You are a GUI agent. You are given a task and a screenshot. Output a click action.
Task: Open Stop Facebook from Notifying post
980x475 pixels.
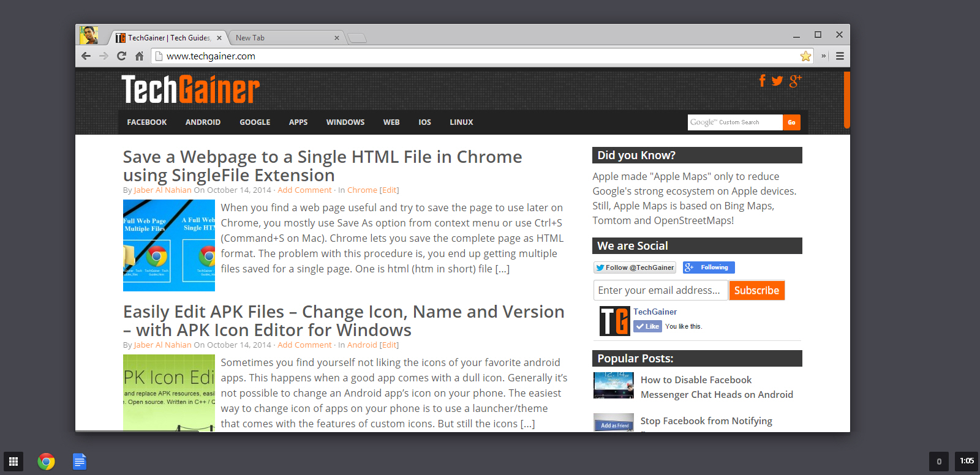706,421
